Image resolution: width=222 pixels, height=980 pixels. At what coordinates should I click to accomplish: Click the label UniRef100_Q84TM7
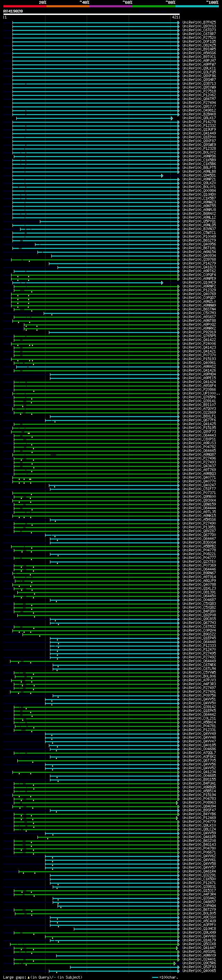[199, 99]
